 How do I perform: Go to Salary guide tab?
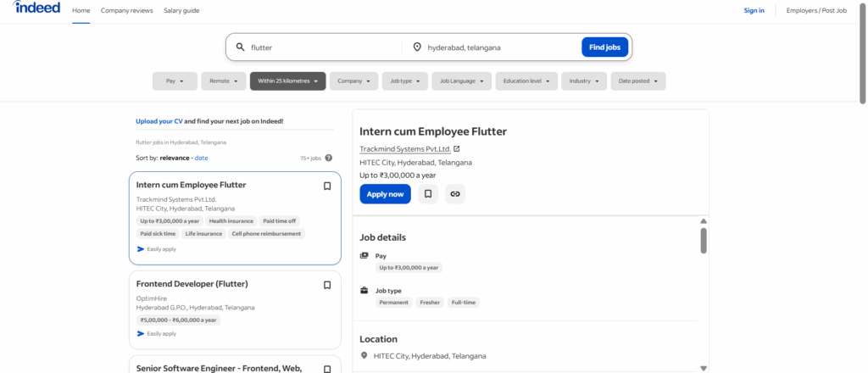181,10
